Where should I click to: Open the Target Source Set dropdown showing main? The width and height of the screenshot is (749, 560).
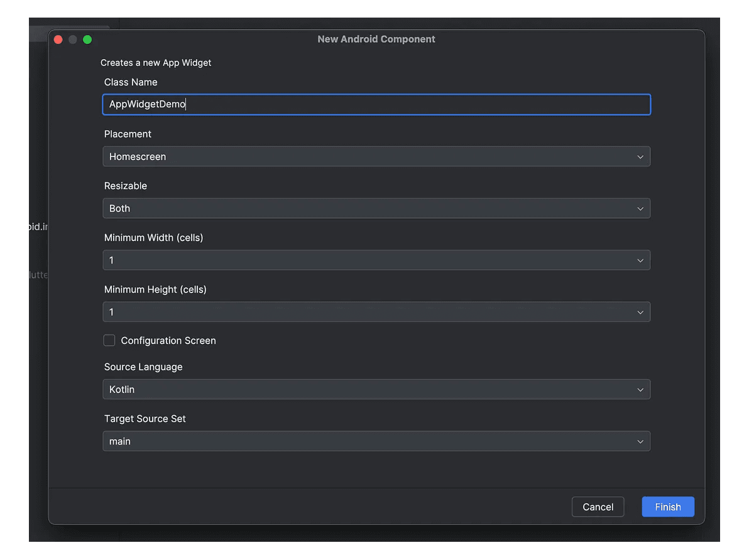click(376, 441)
